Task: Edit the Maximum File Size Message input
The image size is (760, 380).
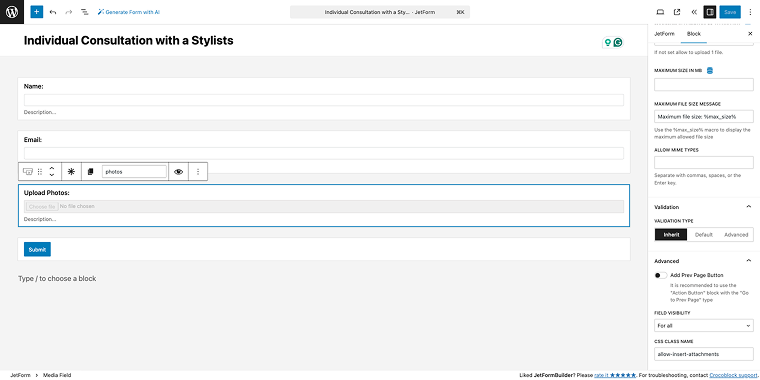Action: pos(704,116)
